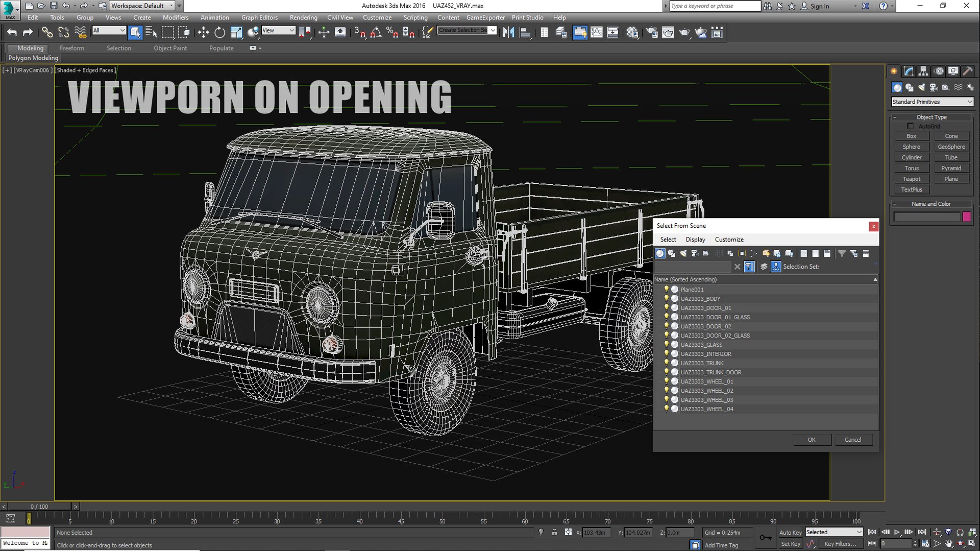
Task: Toggle Sort by Hierarchy icon in dialog
Action: pos(776,267)
